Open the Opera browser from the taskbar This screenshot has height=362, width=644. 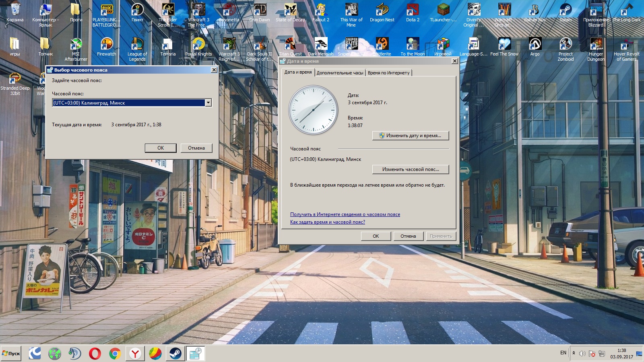pos(95,354)
